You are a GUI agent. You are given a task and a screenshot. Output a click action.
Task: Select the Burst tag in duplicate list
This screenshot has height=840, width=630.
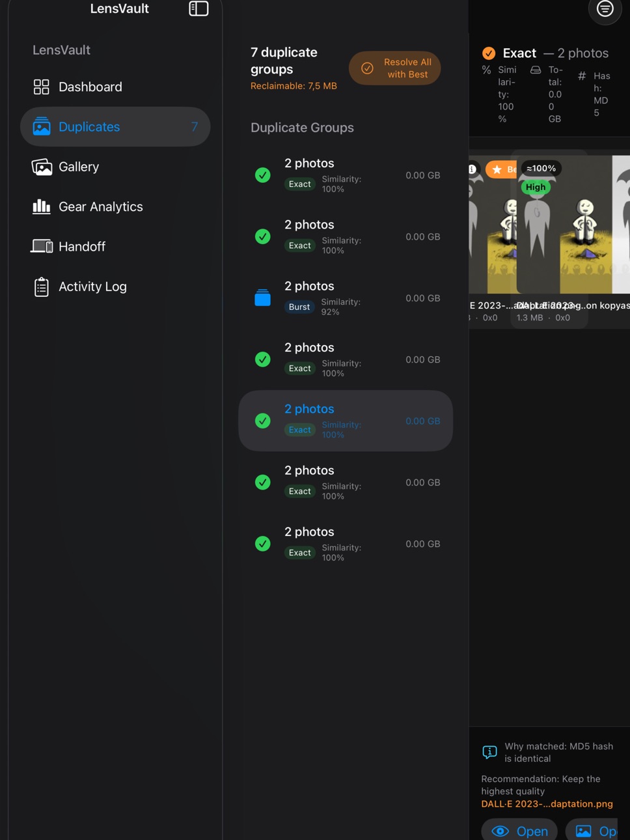click(x=299, y=307)
